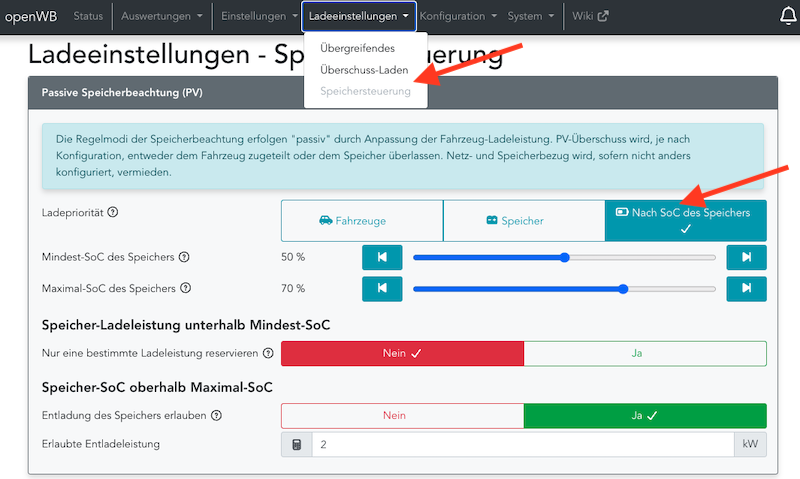The height and width of the screenshot is (479, 800).
Task: Step Maximal-SoC slider down with left arrow button
Action: [x=381, y=289]
